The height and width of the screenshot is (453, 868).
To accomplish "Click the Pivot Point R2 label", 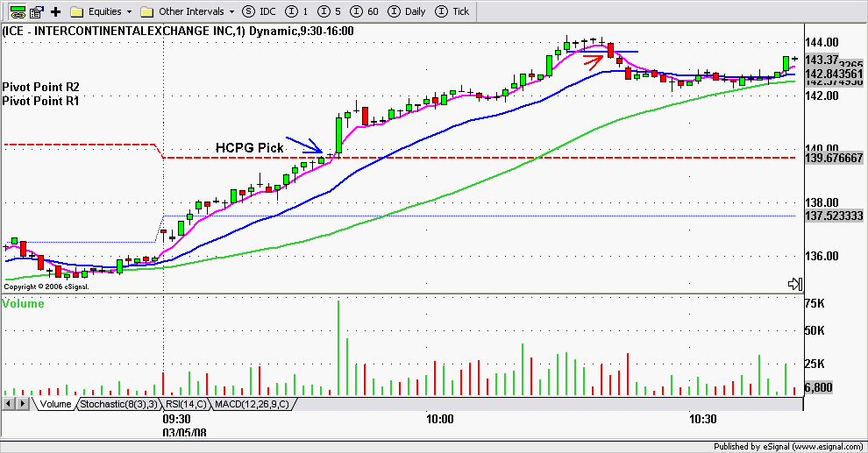I will click(x=41, y=87).
